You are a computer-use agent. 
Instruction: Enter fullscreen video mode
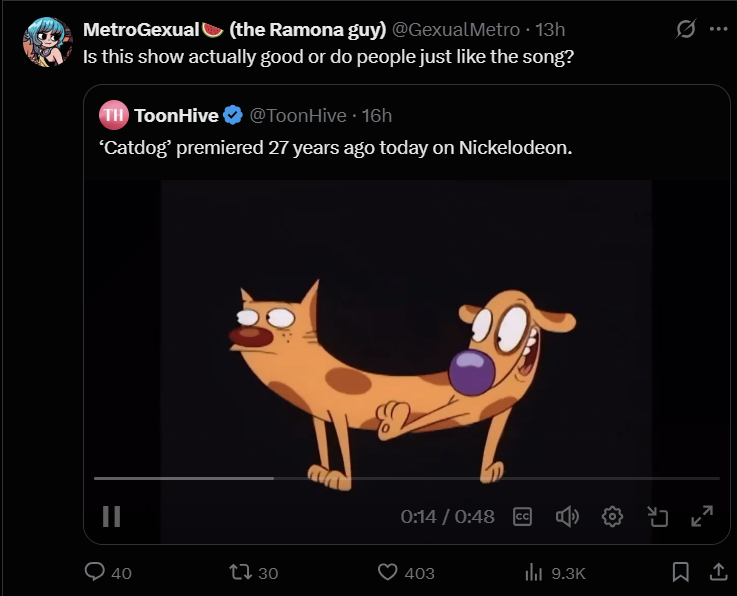tap(702, 516)
